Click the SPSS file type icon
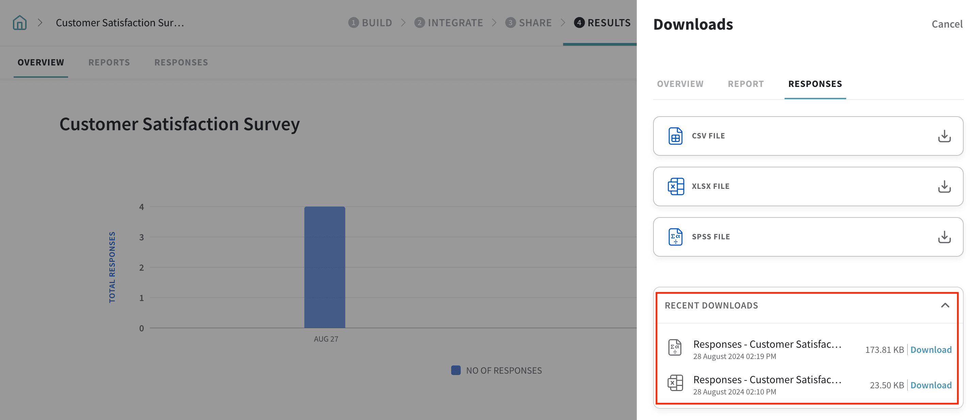Image resolution: width=980 pixels, height=420 pixels. 675,237
